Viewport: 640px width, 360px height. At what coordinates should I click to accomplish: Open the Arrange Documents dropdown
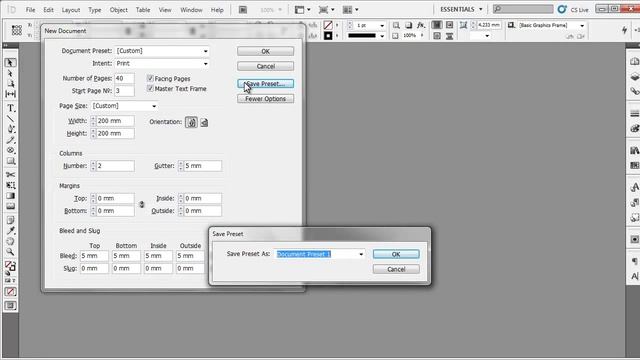pos(351,9)
